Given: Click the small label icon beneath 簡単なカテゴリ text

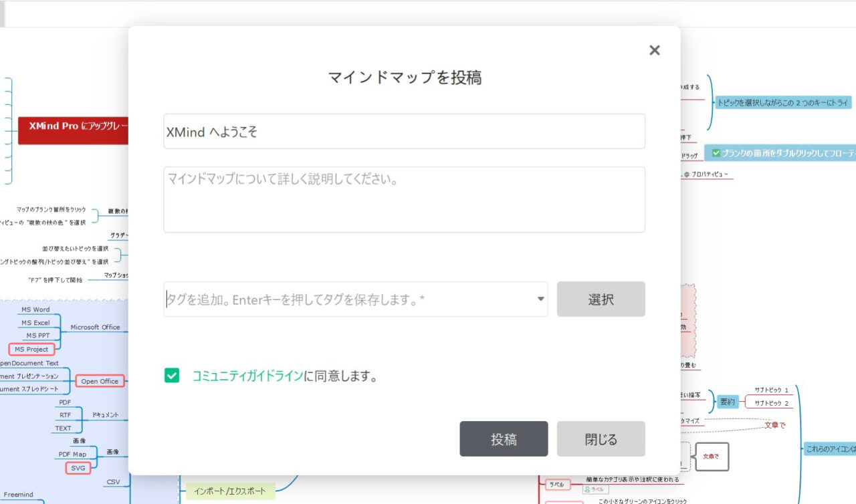Looking at the screenshot, I should (597, 489).
